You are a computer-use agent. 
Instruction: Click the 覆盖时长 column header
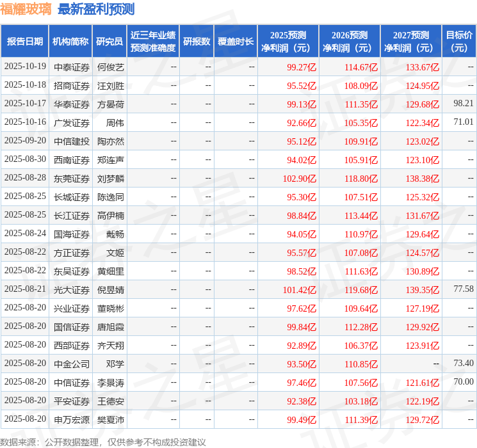pos(236,41)
